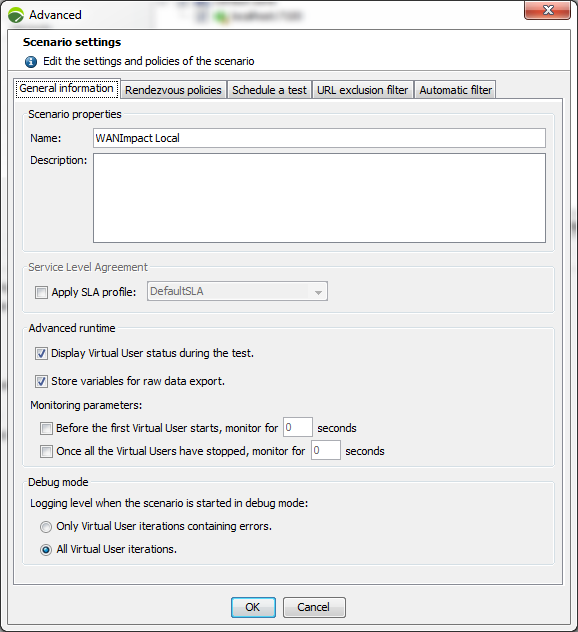Open the Rendezvous policies tab
The image size is (578, 632).
173,90
